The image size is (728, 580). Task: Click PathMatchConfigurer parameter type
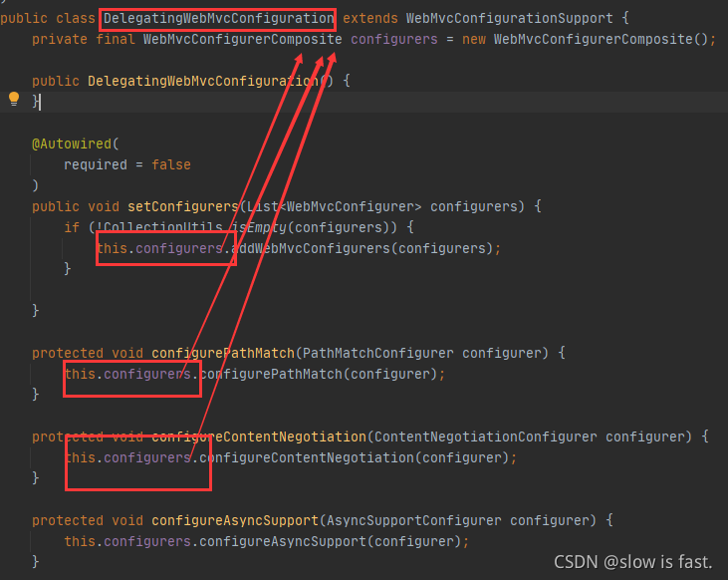[x=377, y=353]
